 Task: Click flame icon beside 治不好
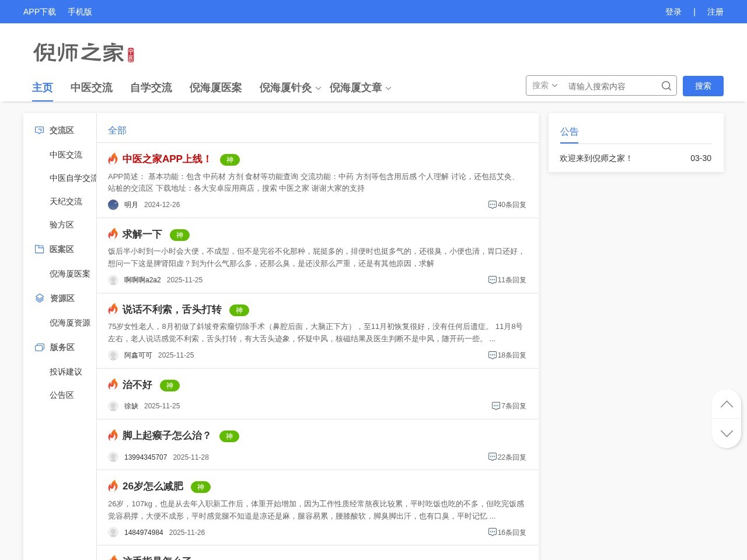pyautogui.click(x=113, y=384)
